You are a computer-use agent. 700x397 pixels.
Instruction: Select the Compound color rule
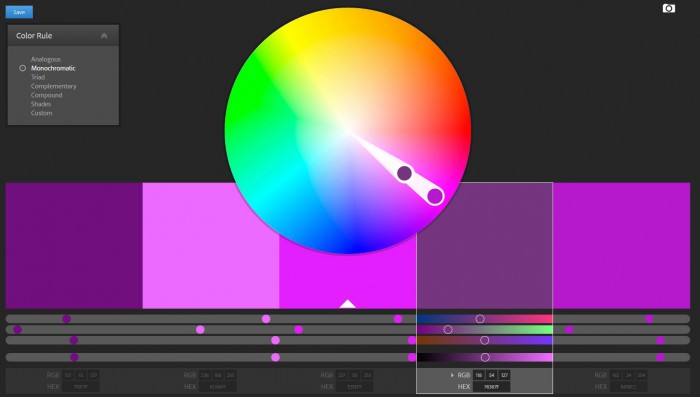point(46,95)
